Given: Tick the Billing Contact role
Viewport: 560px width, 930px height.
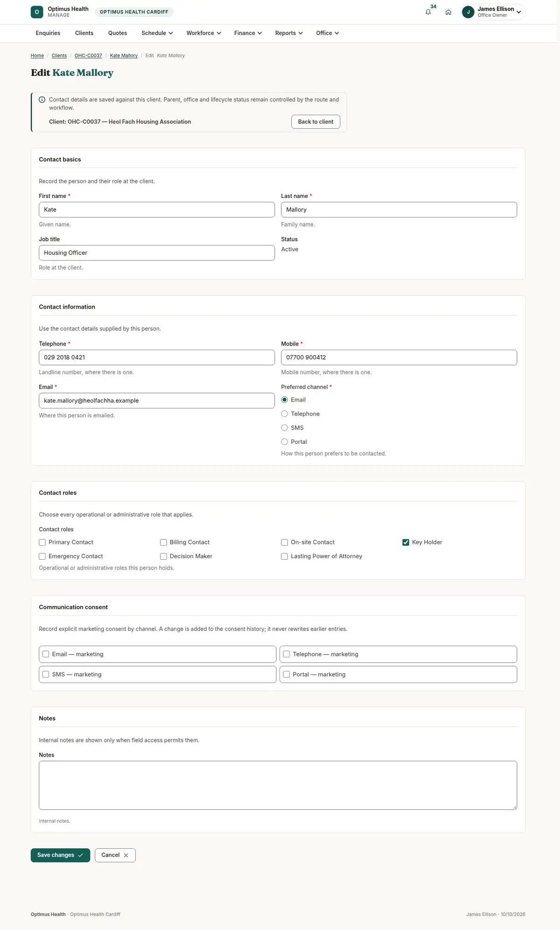Looking at the screenshot, I should 163,542.
